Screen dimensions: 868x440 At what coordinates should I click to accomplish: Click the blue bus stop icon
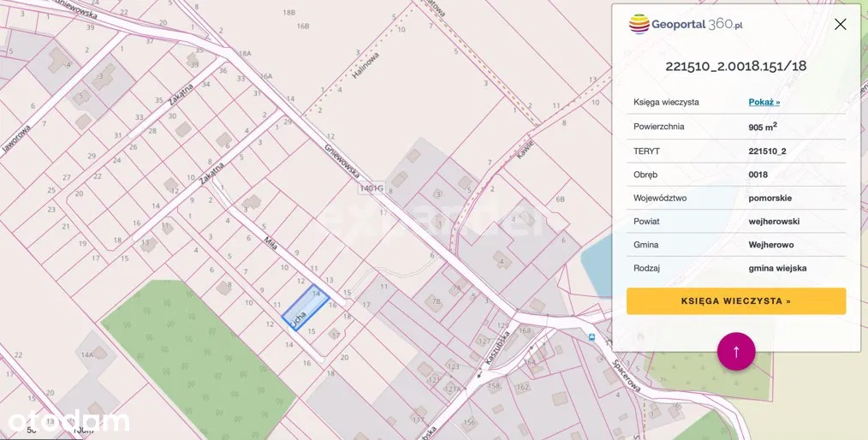click(593, 337)
